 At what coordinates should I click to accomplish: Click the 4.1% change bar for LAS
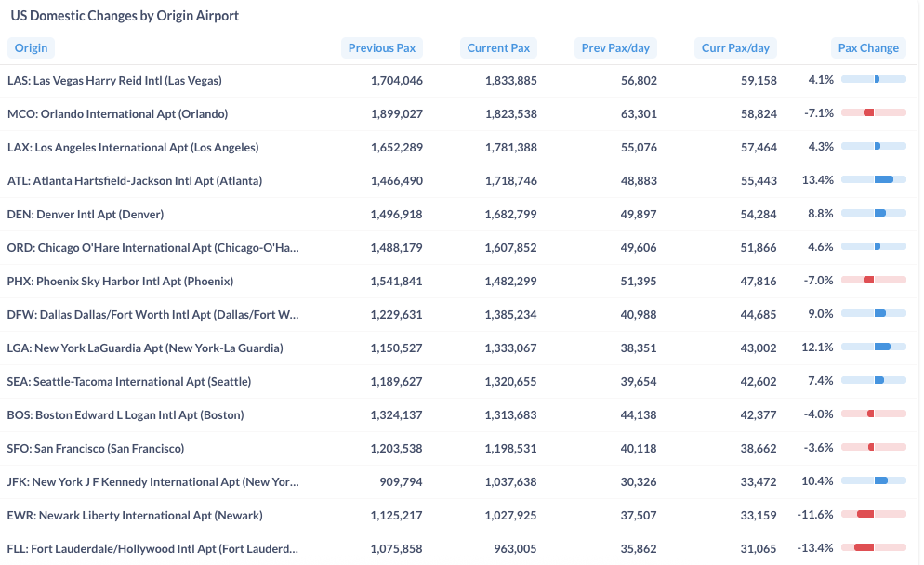click(873, 79)
